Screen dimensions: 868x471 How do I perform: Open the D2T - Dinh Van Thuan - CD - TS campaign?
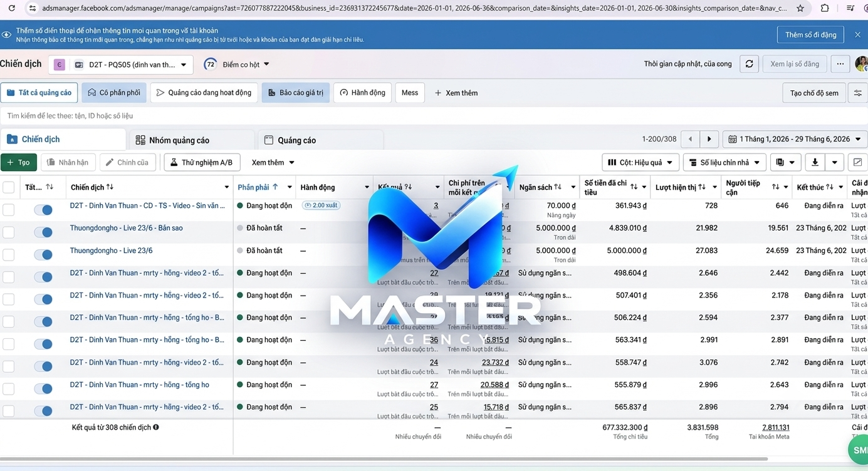point(147,205)
